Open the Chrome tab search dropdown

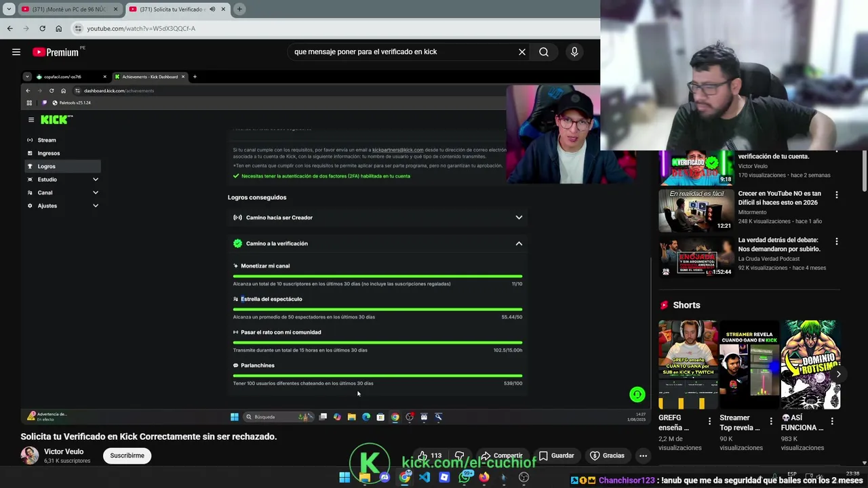9,9
